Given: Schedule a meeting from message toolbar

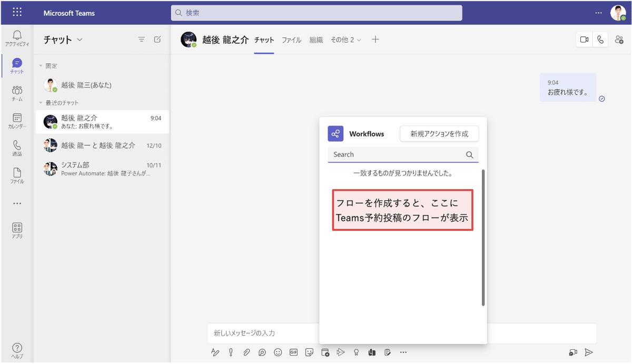Looking at the screenshot, I should [x=325, y=352].
